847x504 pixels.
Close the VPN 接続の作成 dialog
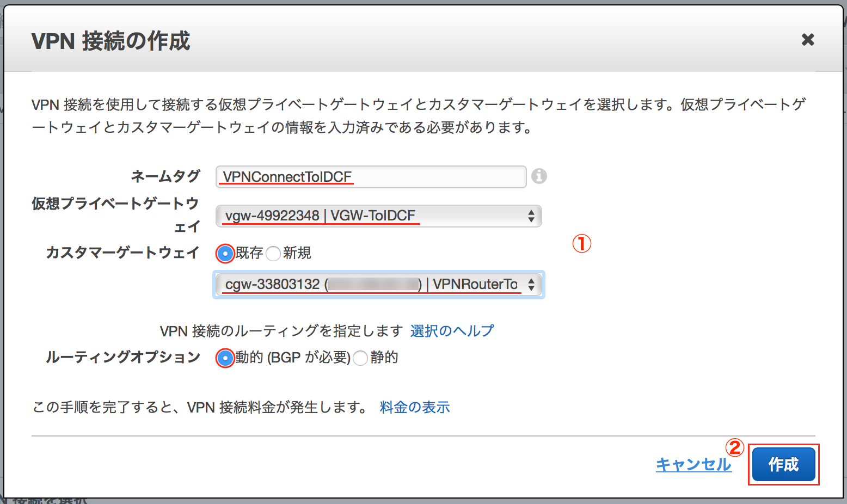coord(808,39)
